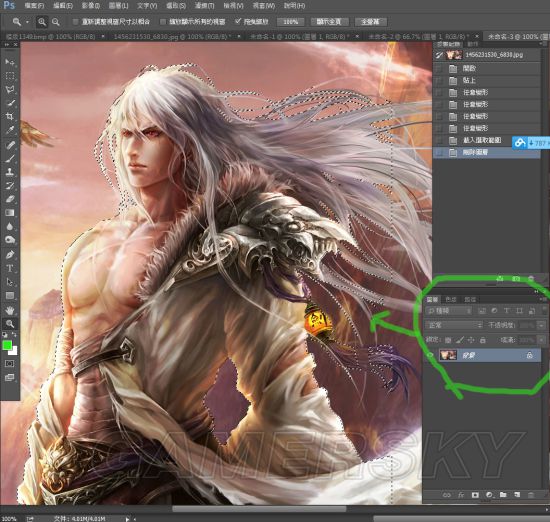Select the Hand tool
This screenshot has width=550, height=522.
(10, 310)
